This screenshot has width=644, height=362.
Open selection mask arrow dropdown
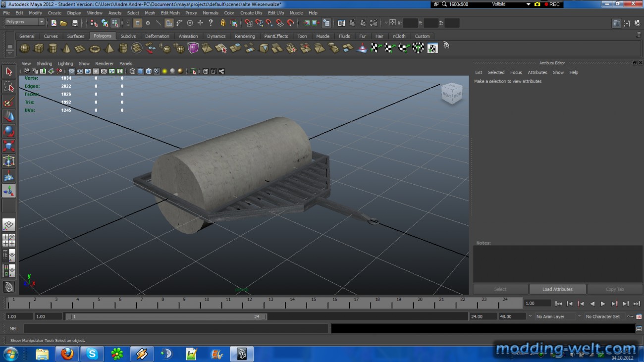tap(128, 23)
